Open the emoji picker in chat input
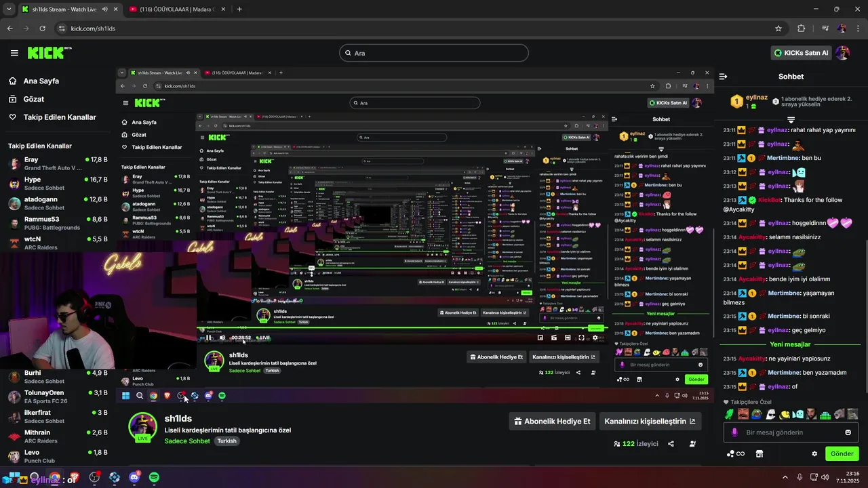The height and width of the screenshot is (488, 868). tap(848, 432)
